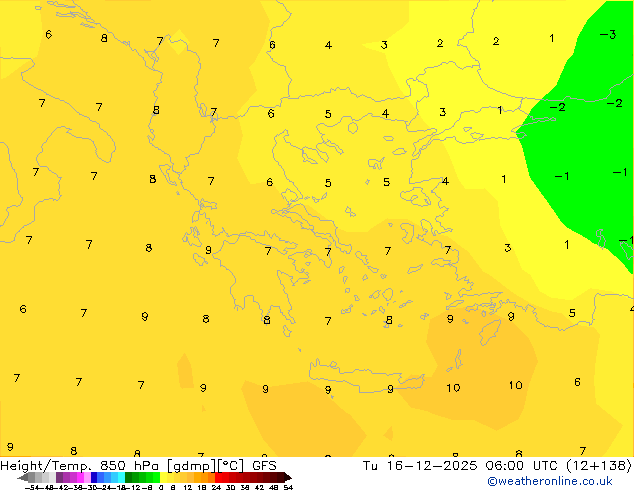Image resolution: width=634 pixels, height=490 pixels.
Task: Click the 'Height/Temp.' title text
Action: tap(45, 466)
